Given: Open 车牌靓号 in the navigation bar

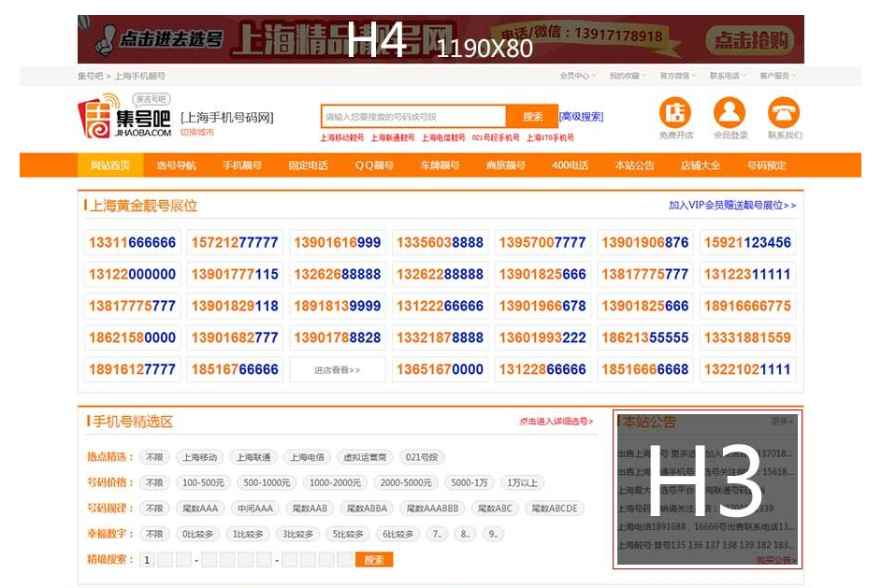Looking at the screenshot, I should coord(440,165).
